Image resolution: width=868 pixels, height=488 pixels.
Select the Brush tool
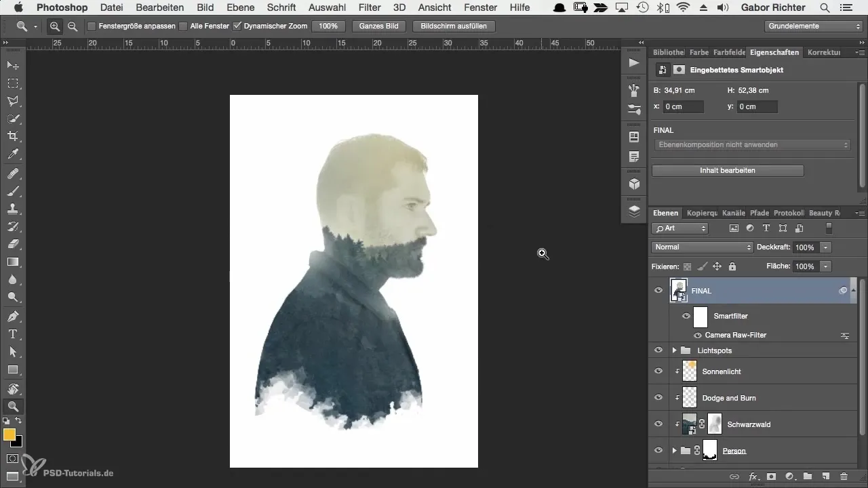pos(13,191)
